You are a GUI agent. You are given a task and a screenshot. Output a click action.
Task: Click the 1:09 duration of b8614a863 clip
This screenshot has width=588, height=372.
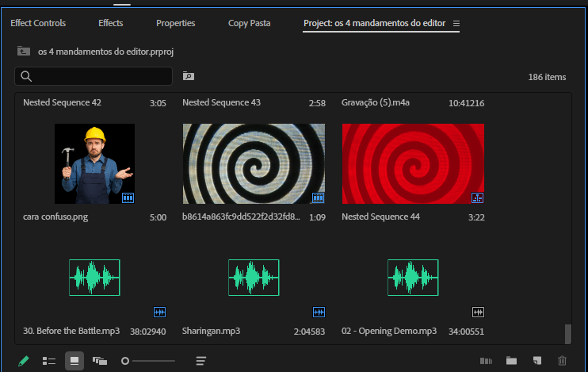point(317,217)
